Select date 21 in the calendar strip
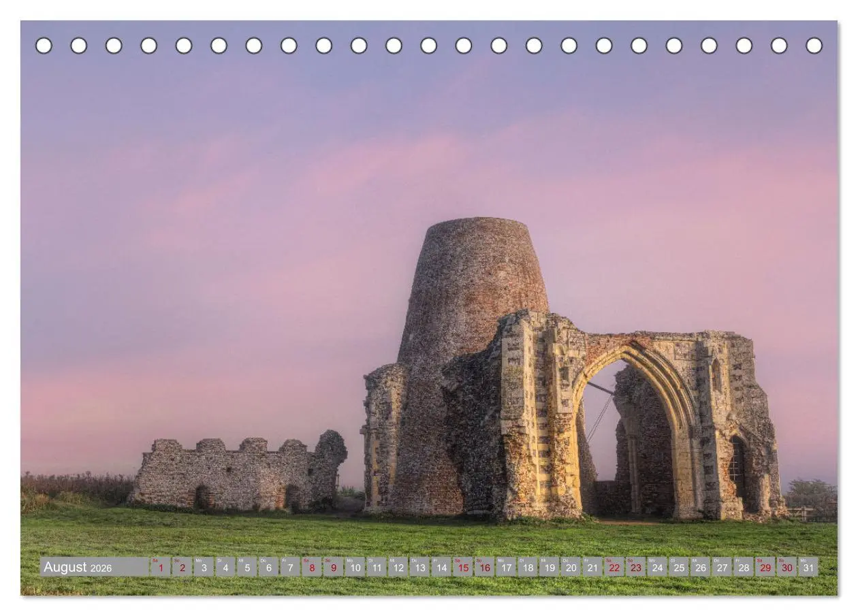Screen dimensions: 858x616 coord(592,567)
